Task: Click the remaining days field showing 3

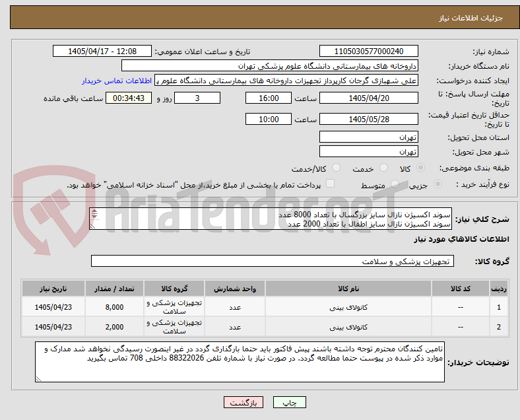Action: [x=197, y=98]
